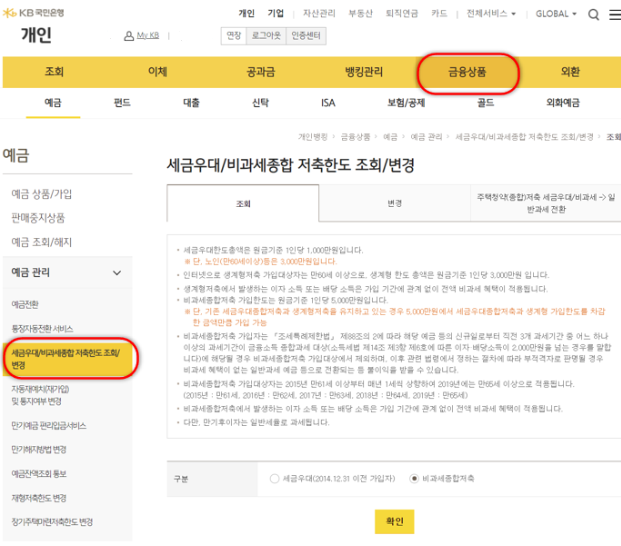Image resolution: width=621 pixels, height=546 pixels.
Task: Click the KB 국민은행 logo
Action: 34,13
